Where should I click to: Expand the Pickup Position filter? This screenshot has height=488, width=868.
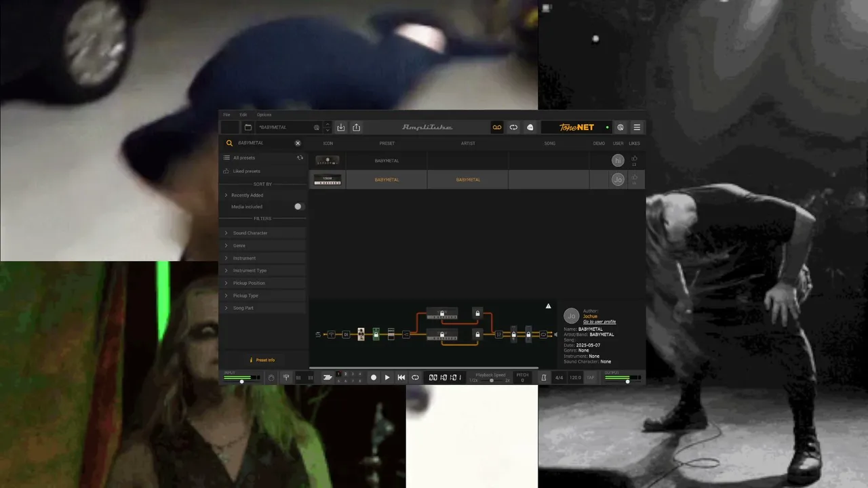click(x=263, y=283)
